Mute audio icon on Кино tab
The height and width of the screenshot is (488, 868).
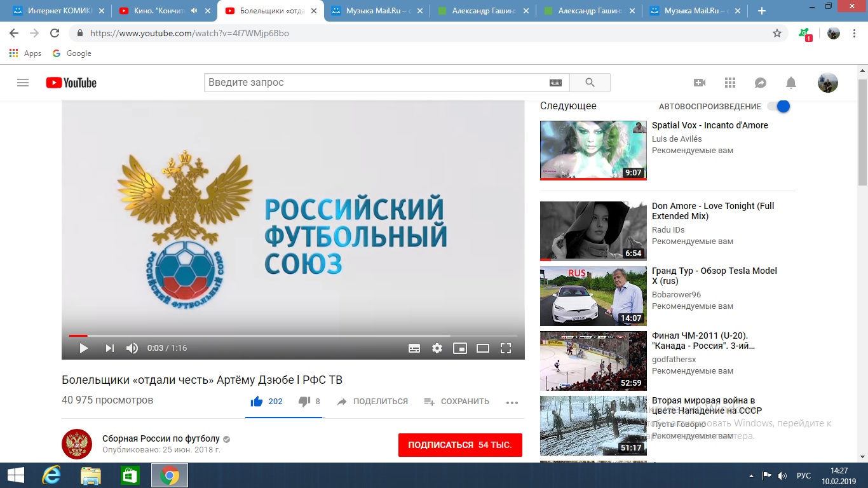[194, 11]
